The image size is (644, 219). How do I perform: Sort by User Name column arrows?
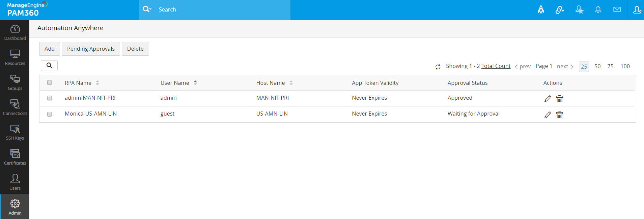coord(195,83)
